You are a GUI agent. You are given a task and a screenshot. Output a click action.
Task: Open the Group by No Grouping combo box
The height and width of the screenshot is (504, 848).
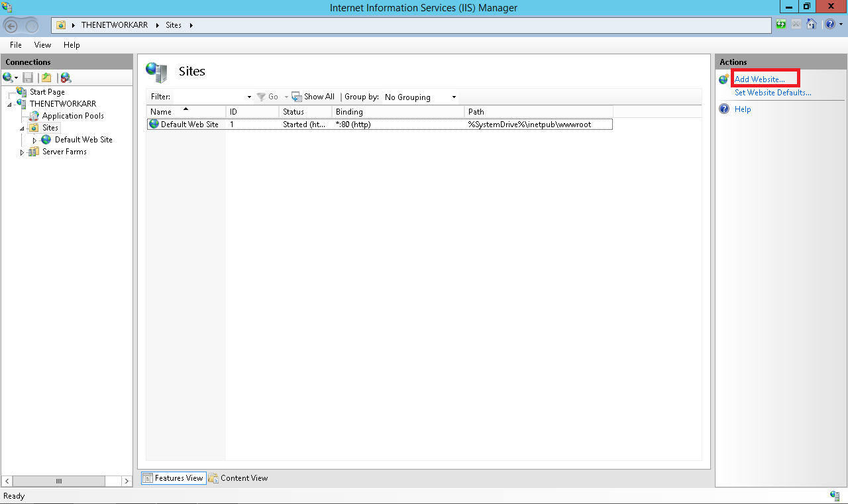(421, 97)
